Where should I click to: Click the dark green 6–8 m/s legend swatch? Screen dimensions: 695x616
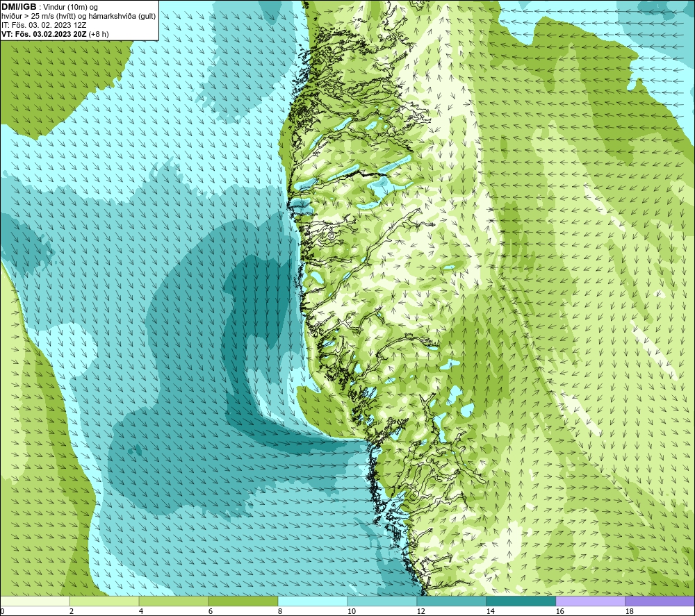click(243, 601)
